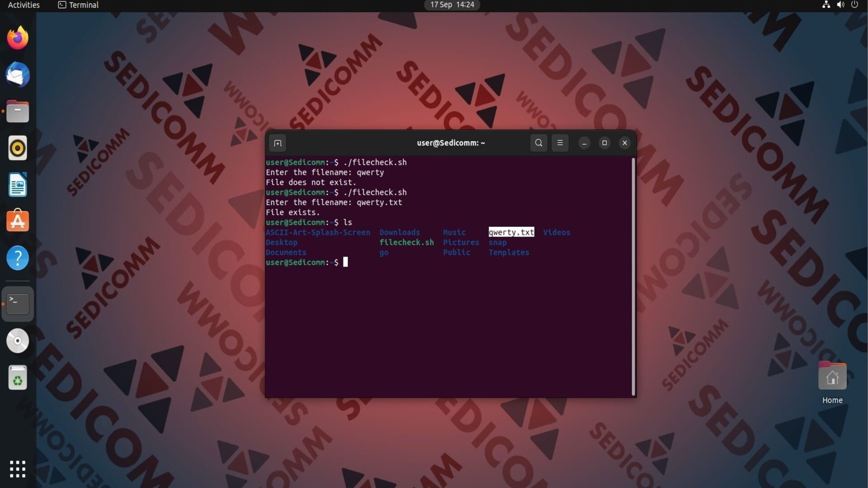868x488 pixels.
Task: Open the Terminal app menu in top bar
Action: pos(78,5)
